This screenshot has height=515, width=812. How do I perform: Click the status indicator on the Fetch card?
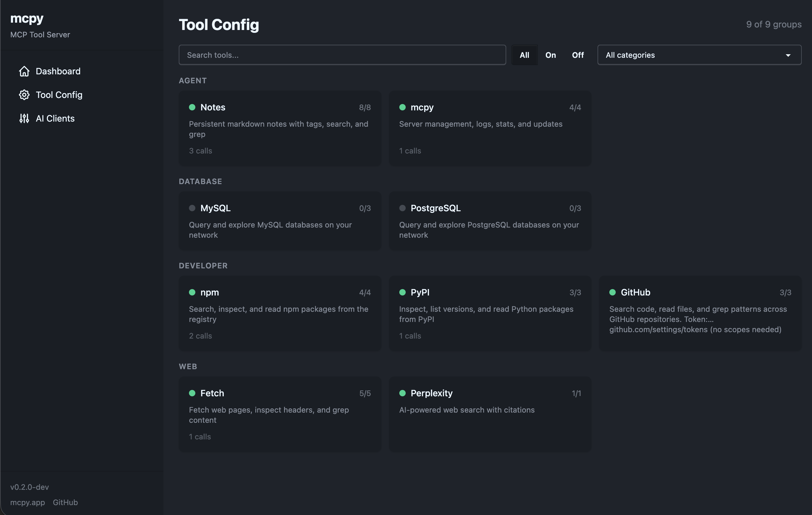[192, 393]
